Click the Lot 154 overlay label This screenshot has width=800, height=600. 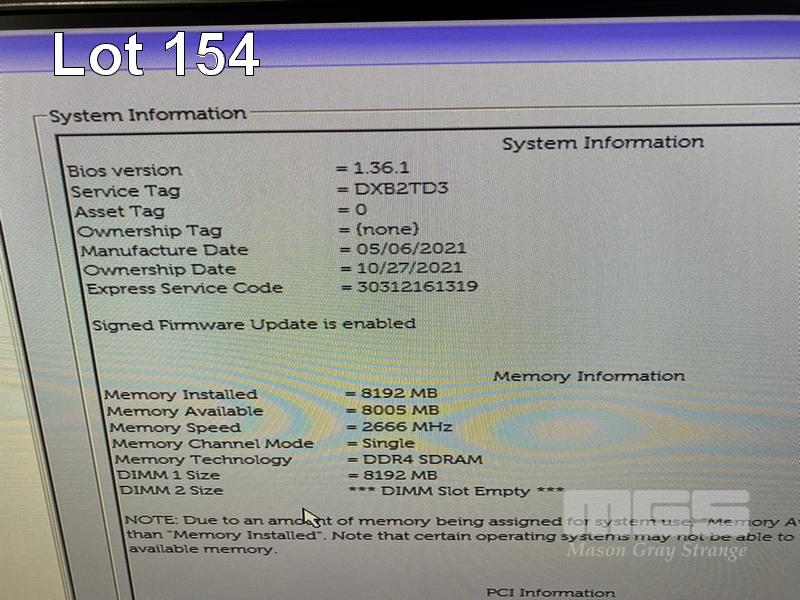click(x=156, y=54)
